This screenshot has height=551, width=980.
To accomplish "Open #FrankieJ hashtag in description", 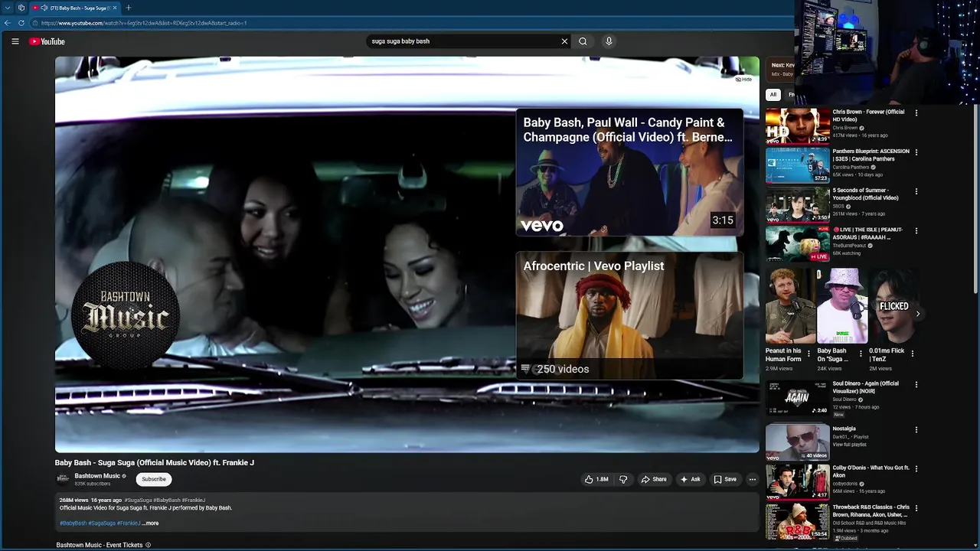I will pos(129,523).
